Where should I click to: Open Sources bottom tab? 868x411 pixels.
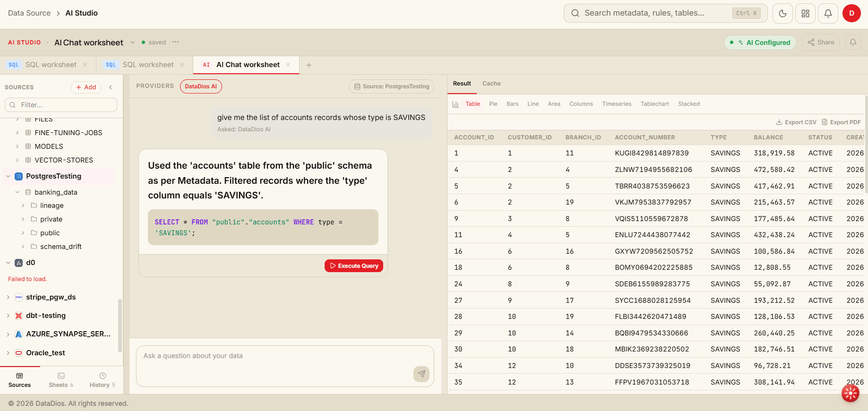[19, 380]
